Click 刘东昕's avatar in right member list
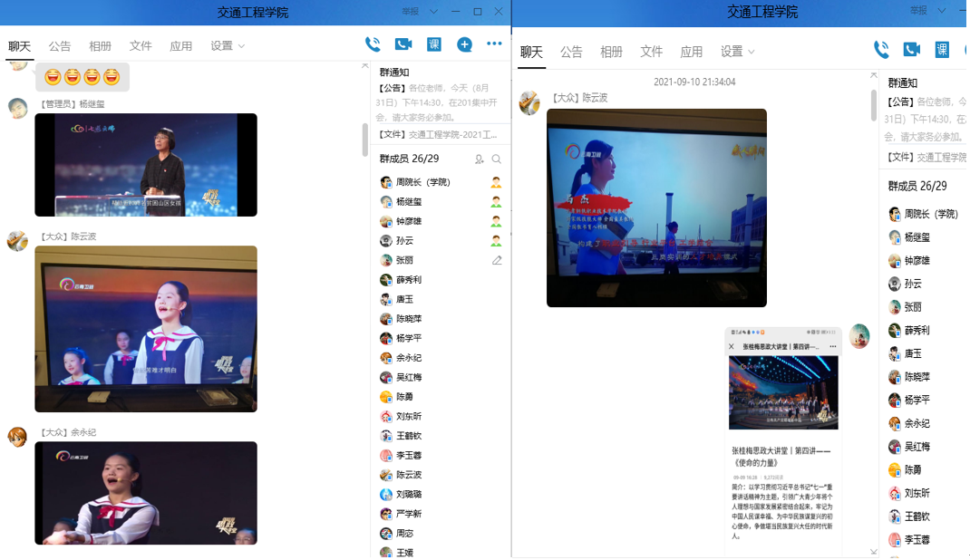Image resolution: width=970 pixels, height=560 pixels. coord(895,493)
